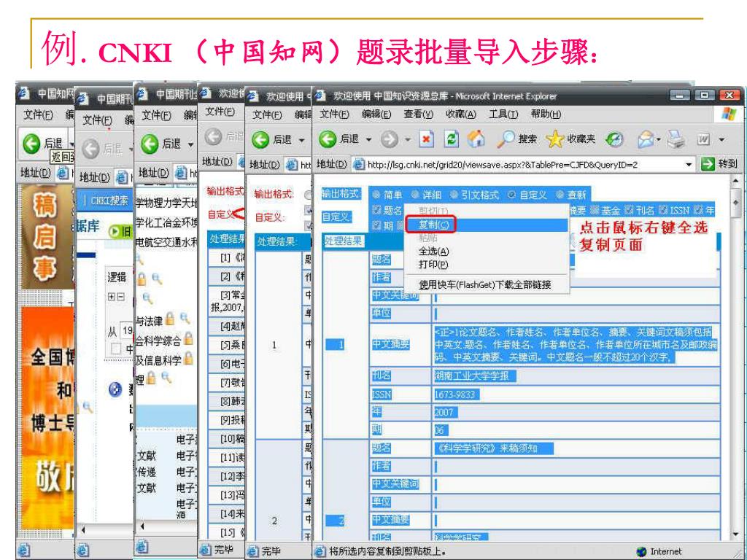Viewport: 747px width, 560px height.
Task: Click the vertical scrollbar down arrow
Action: click(x=736, y=534)
